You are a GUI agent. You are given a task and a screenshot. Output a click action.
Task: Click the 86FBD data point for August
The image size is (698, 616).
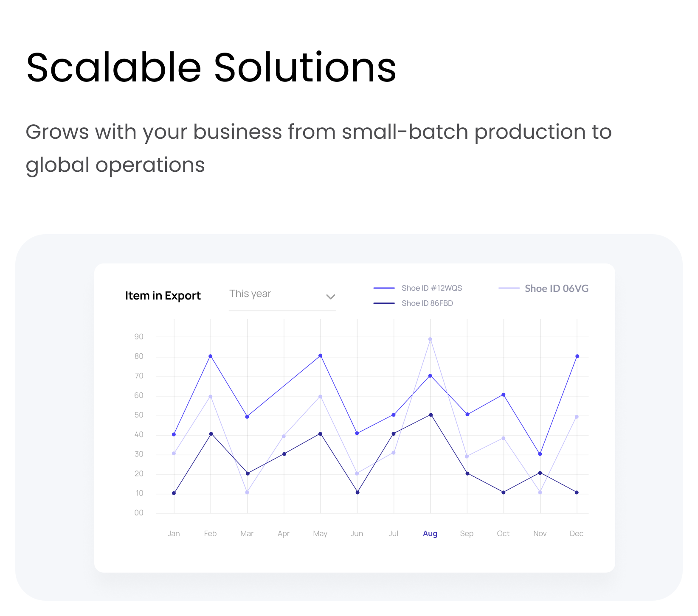pos(431,415)
